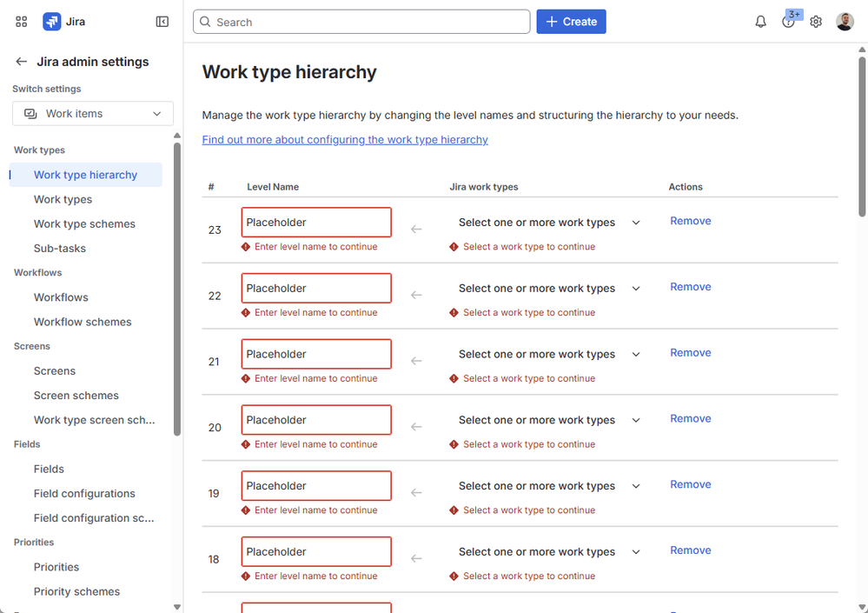Remove hierarchy level 21

click(x=690, y=353)
